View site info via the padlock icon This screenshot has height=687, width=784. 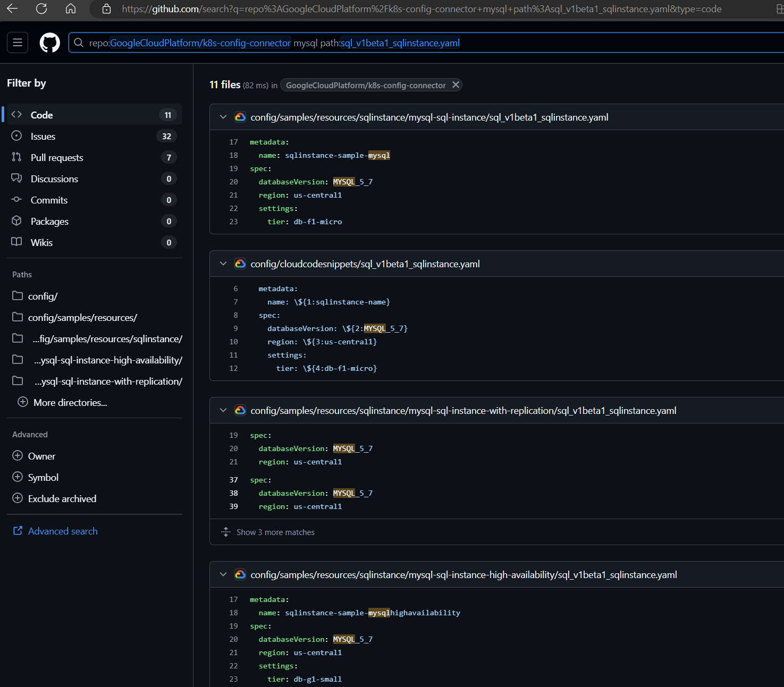(106, 9)
